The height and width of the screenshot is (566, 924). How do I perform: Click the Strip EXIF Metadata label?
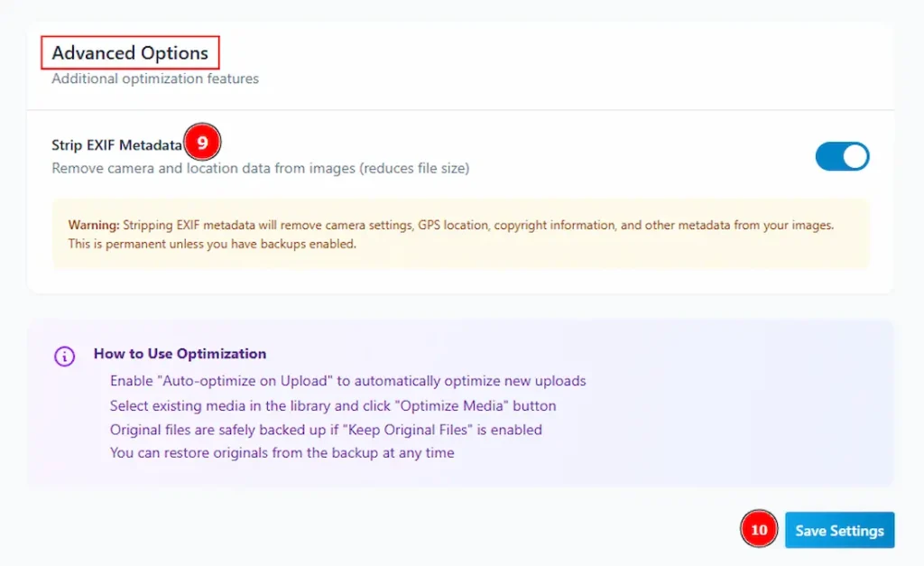coord(116,144)
